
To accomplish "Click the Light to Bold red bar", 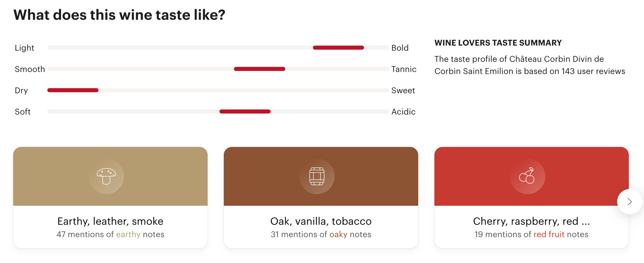I will [338, 48].
